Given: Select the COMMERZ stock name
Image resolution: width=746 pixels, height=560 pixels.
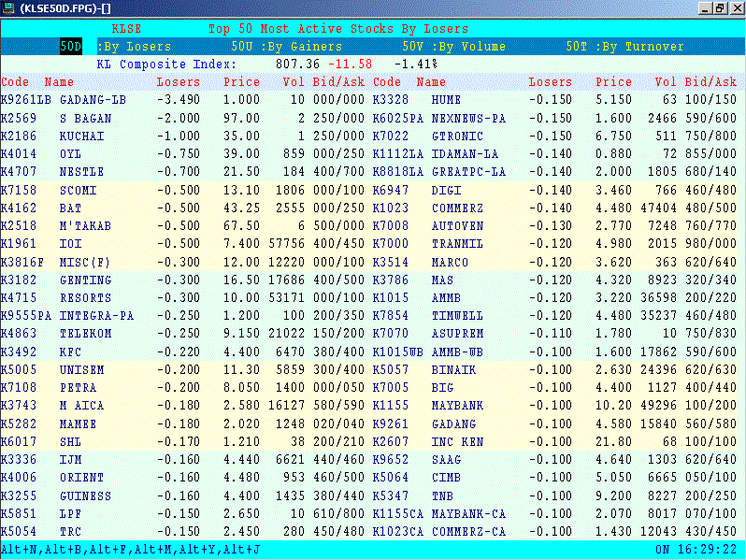Looking at the screenshot, I should [458, 208].
